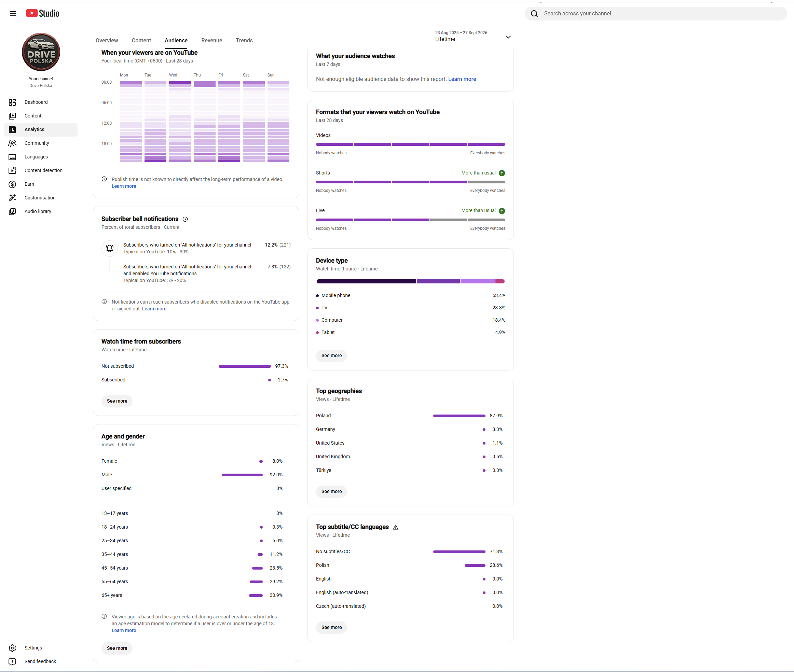This screenshot has height=672, width=794.
Task: Click the Live 'More than usual' arrow icon
Action: [x=502, y=211]
